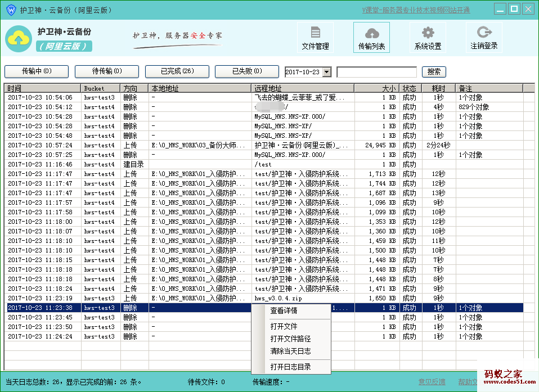Select the 传输列表 transfer list cloud icon
The image size is (539, 392).
tap(371, 33)
